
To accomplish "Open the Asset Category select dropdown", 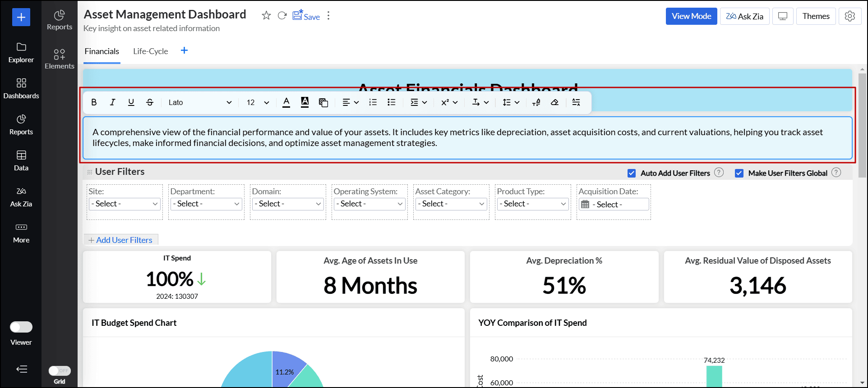I will (451, 204).
